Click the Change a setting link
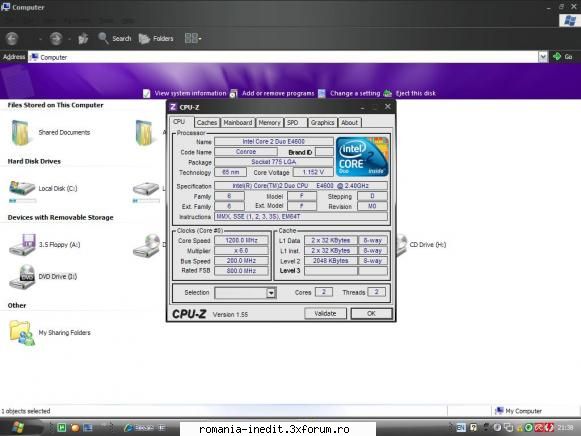Viewport: 581px width, 436px height. (349, 93)
